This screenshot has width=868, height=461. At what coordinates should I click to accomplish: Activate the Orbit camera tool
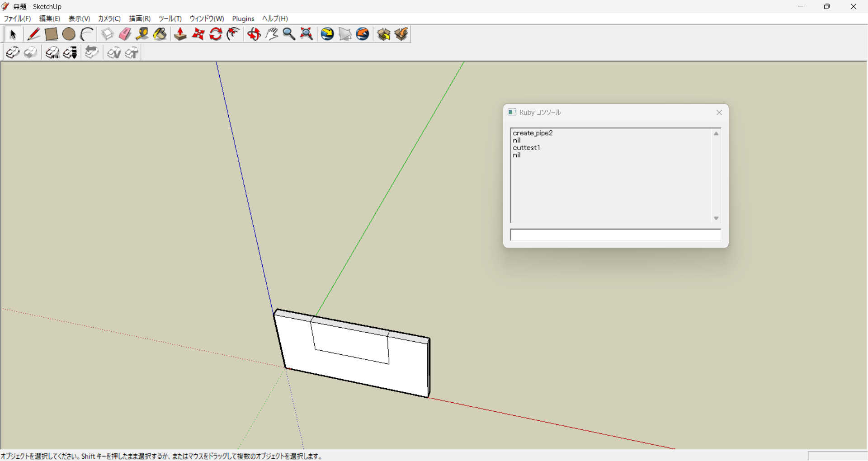point(254,34)
